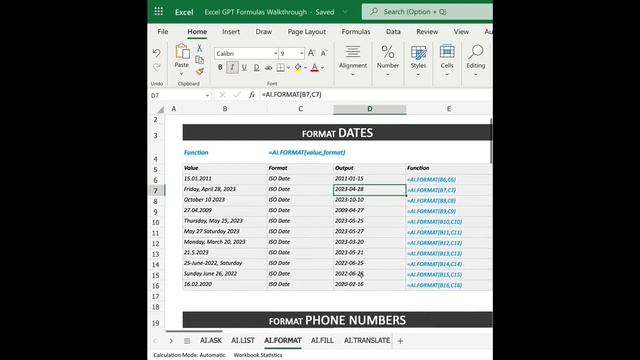Open the Paste options dropdown arrow
This screenshot has height=360, width=640.
coord(182,74)
